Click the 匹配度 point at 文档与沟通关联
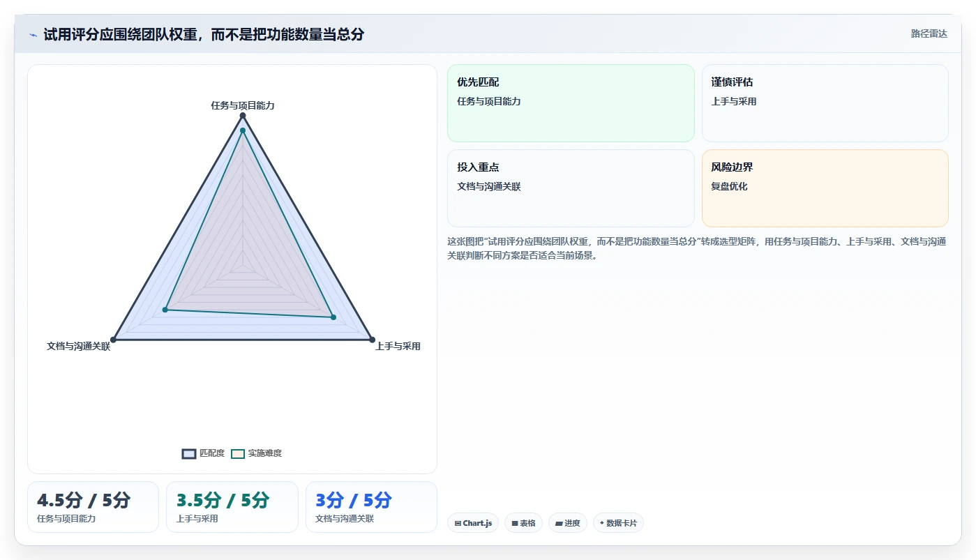 point(113,340)
